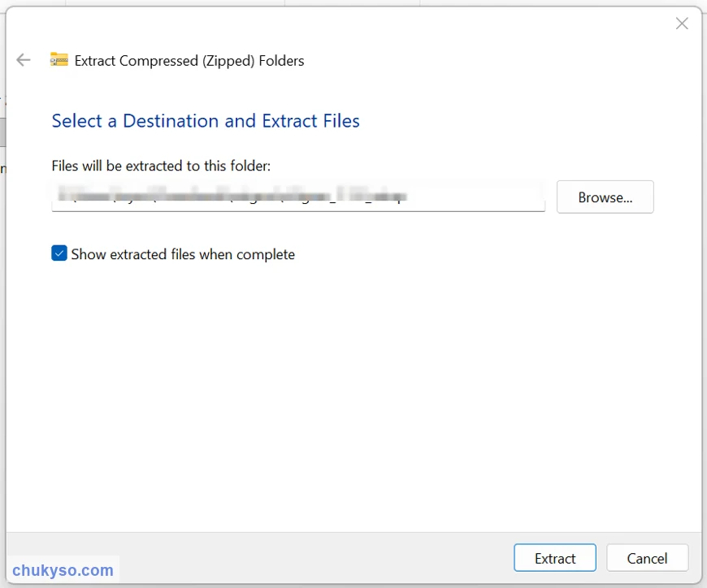Click the destination folder path field

coord(298,196)
